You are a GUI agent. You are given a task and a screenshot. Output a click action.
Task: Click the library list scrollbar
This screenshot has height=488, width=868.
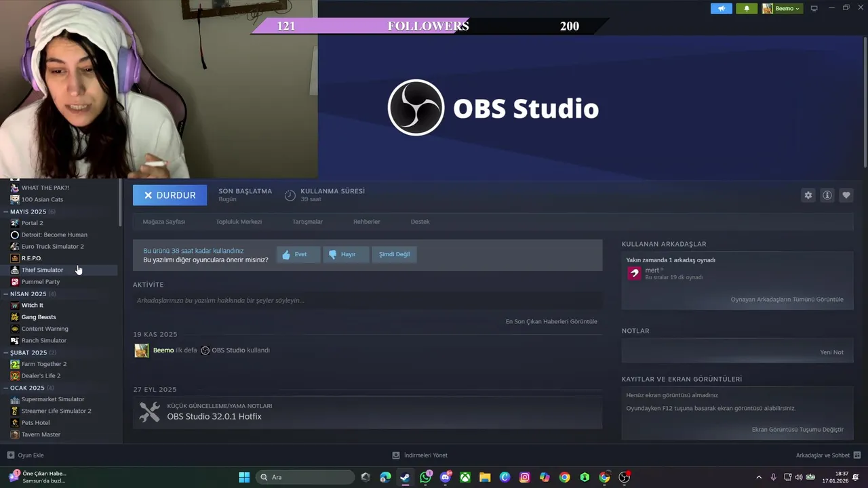tap(121, 203)
